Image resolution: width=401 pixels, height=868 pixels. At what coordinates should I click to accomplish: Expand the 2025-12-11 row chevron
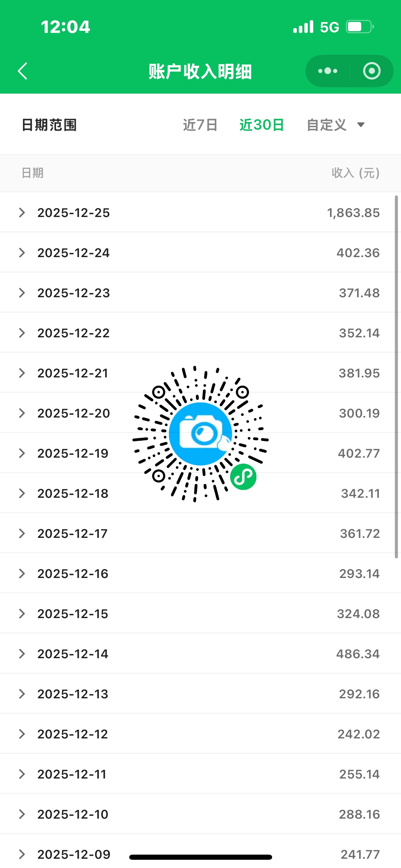22,774
